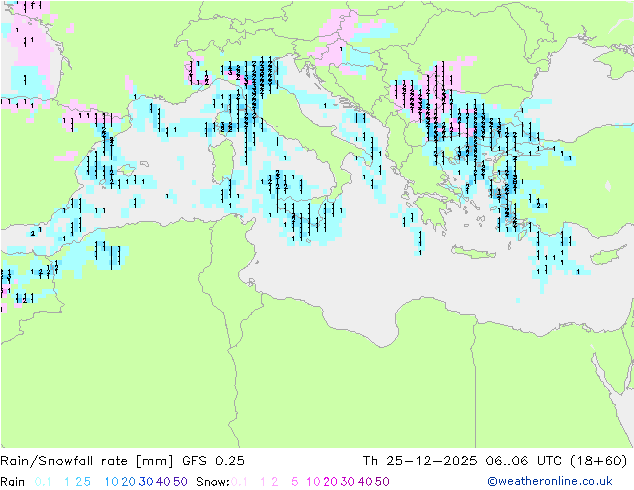Image resolution: width=634 pixels, height=490 pixels.
Task: Click the '(18+60)' forecast offset text
Action: tap(598, 461)
